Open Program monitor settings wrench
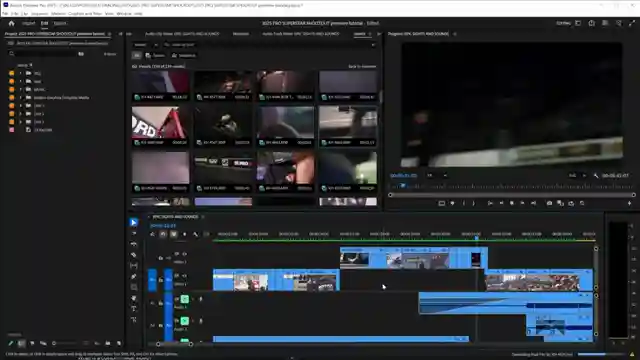The width and height of the screenshot is (640, 360). click(596, 176)
